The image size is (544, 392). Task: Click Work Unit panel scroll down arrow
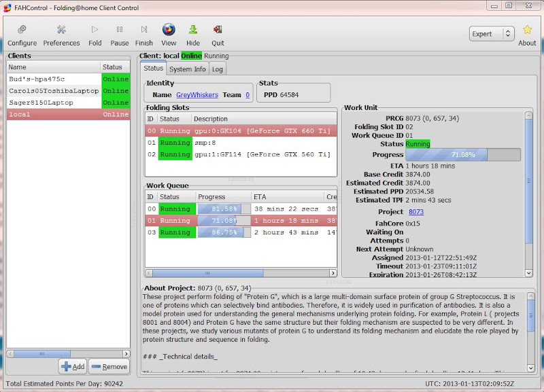point(529,273)
